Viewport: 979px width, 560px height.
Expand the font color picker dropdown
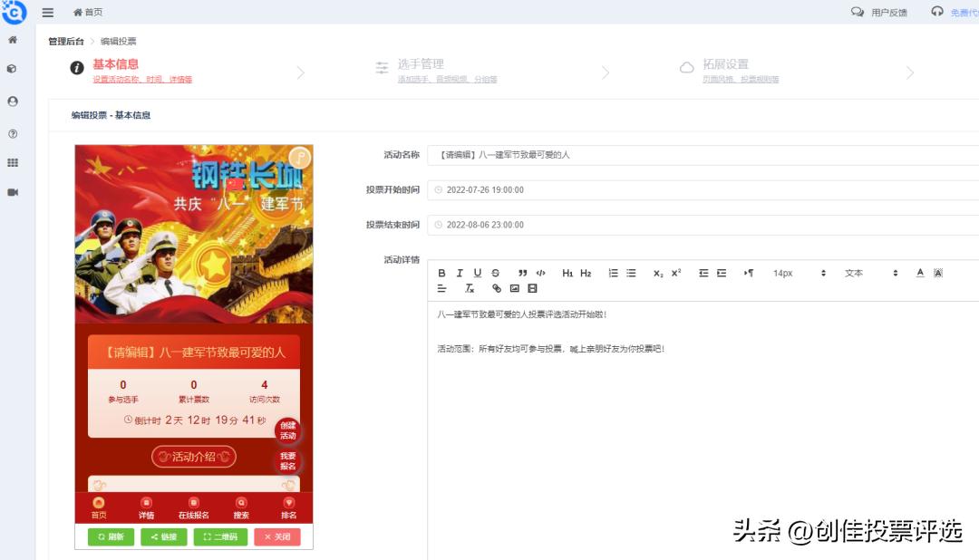click(919, 273)
